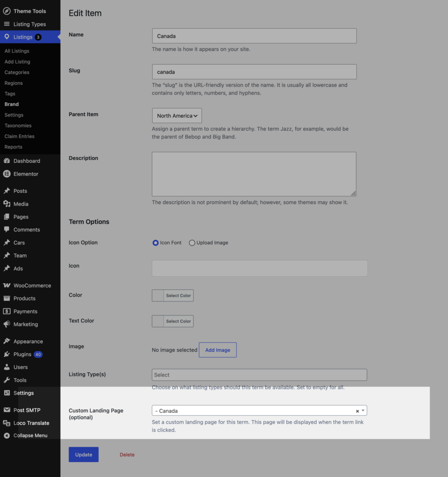The image size is (448, 477).
Task: Click the Listings map pin icon
Action: click(x=7, y=37)
